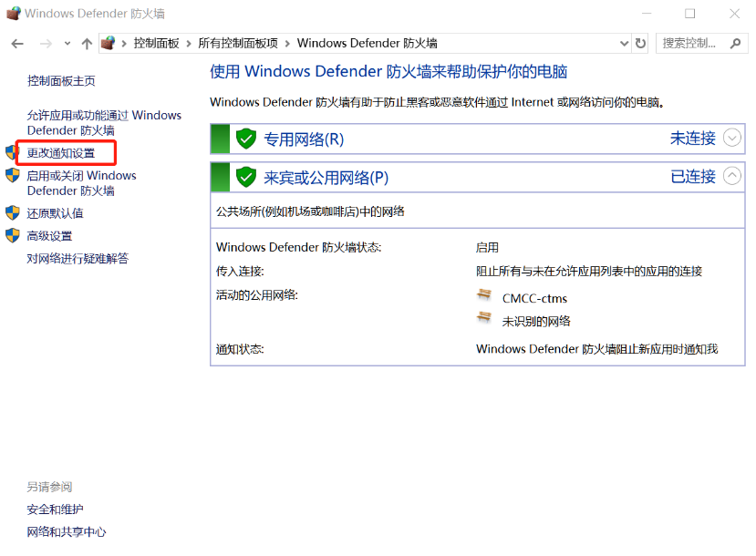Click the green check shield for 专用网络

click(x=245, y=139)
